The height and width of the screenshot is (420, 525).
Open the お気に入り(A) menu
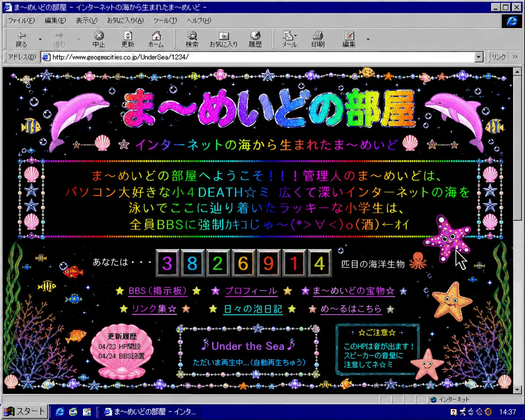click(126, 21)
